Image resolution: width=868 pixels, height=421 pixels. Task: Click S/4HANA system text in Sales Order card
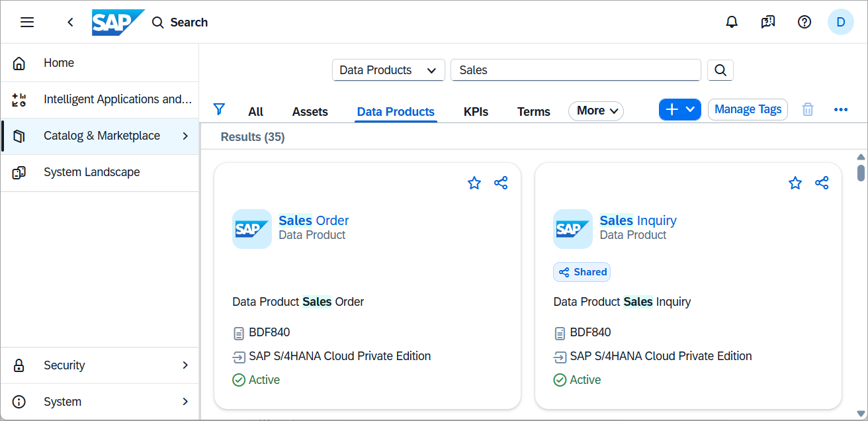(340, 356)
